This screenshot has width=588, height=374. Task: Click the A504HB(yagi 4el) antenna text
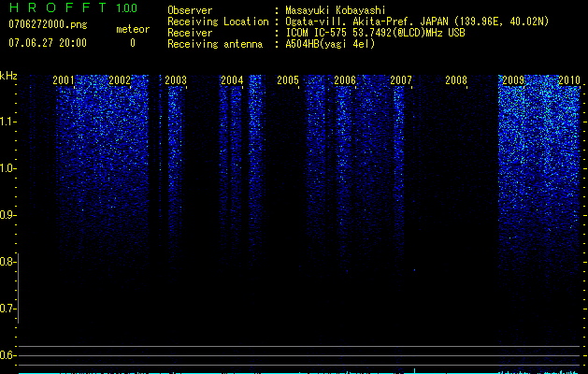pyautogui.click(x=330, y=44)
